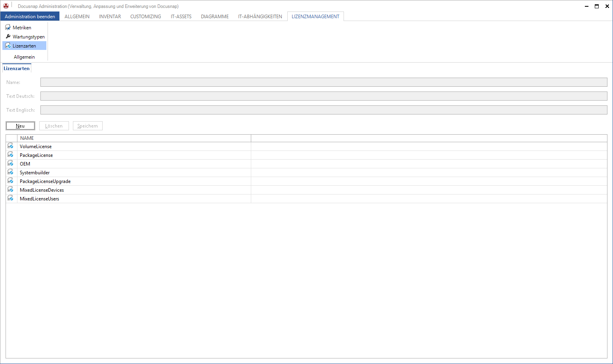Click the Neu button

pos(20,126)
